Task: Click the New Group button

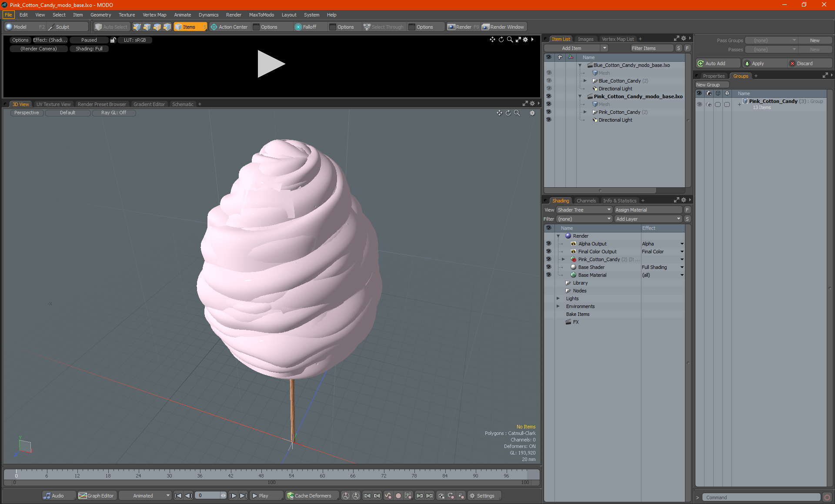Action: [x=711, y=85]
